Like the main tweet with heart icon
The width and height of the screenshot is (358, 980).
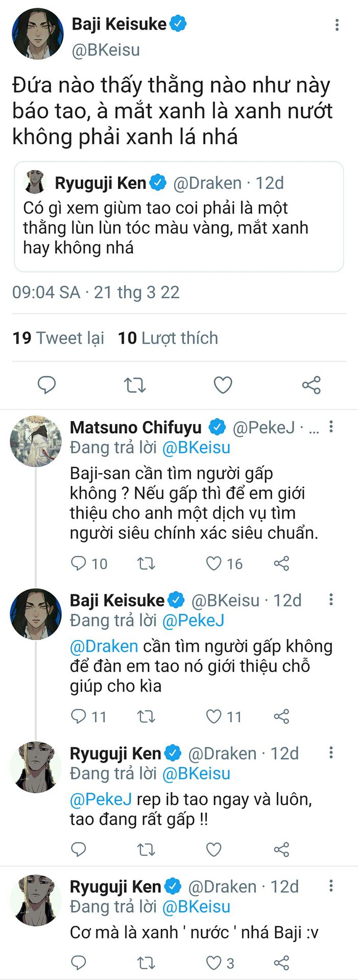point(223,385)
